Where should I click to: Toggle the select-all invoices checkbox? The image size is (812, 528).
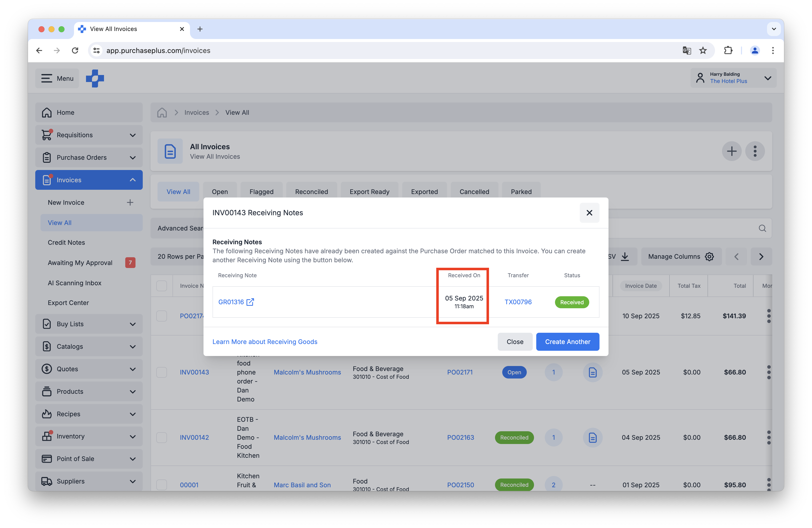162,285
